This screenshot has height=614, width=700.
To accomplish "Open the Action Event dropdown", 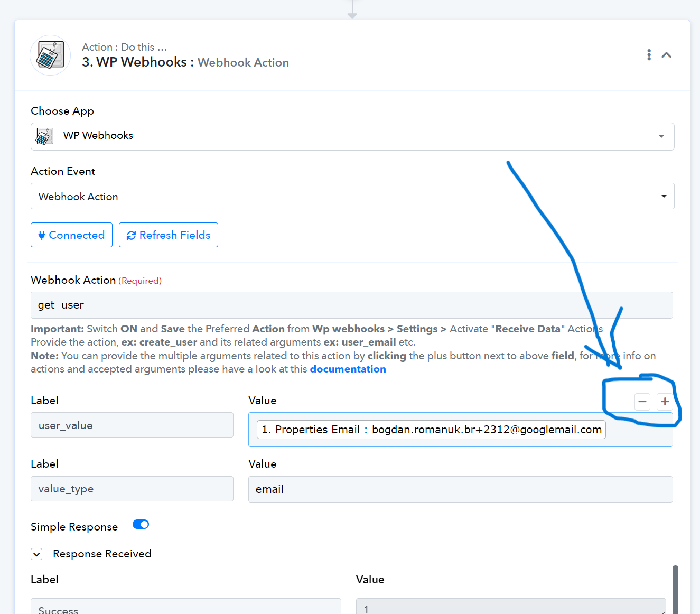I will pos(352,196).
